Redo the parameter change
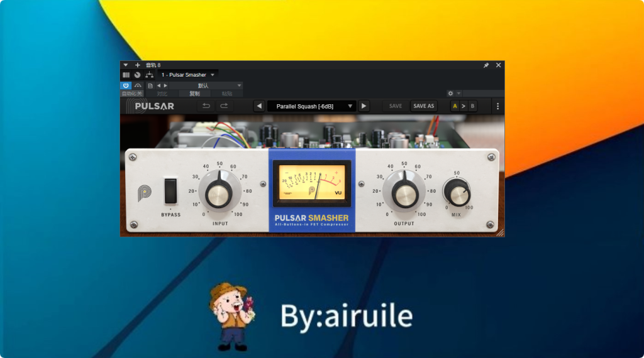The height and width of the screenshot is (358, 644). pos(224,106)
